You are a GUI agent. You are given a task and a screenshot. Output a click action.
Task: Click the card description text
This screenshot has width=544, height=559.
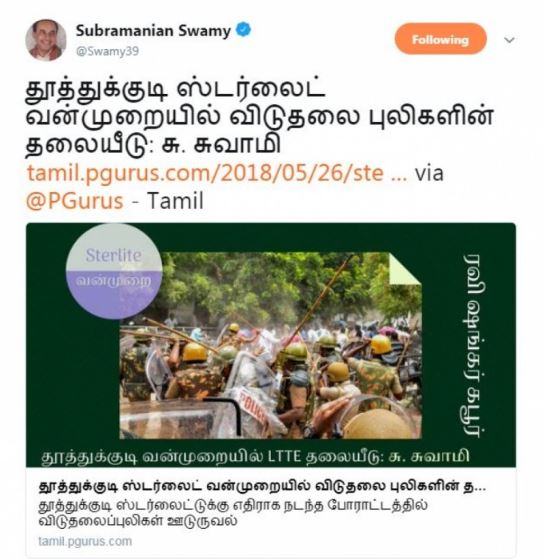point(232,513)
